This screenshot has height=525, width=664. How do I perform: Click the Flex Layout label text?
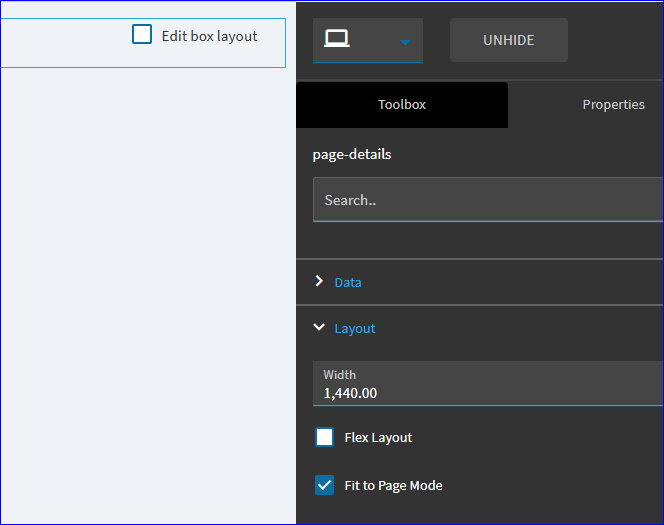point(378,437)
